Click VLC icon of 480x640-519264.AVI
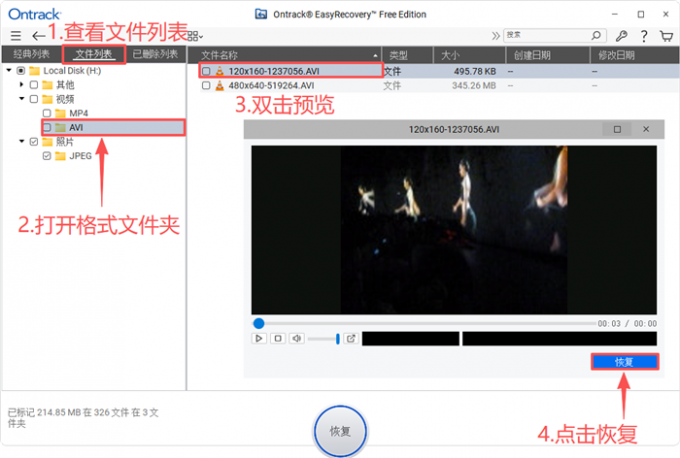 tap(220, 85)
